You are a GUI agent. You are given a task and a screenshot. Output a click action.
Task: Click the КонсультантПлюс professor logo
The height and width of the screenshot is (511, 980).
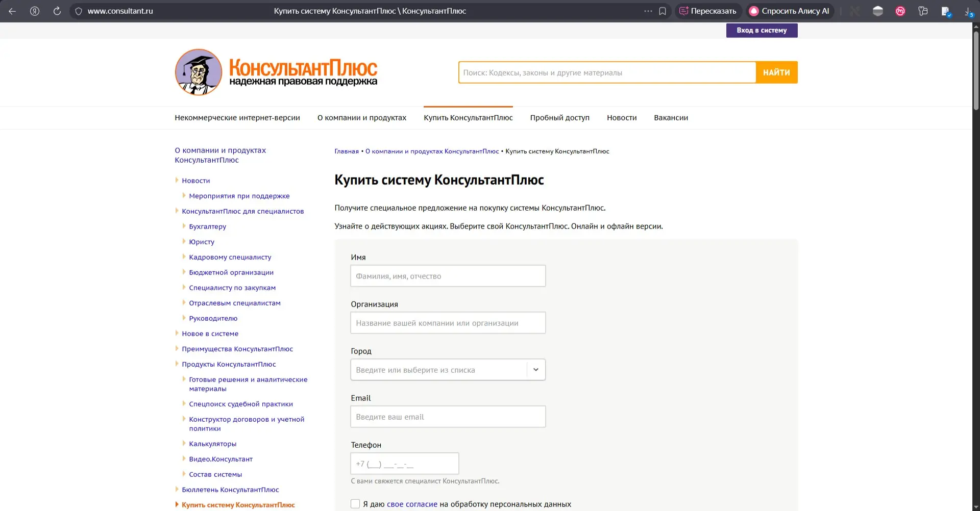pos(199,72)
